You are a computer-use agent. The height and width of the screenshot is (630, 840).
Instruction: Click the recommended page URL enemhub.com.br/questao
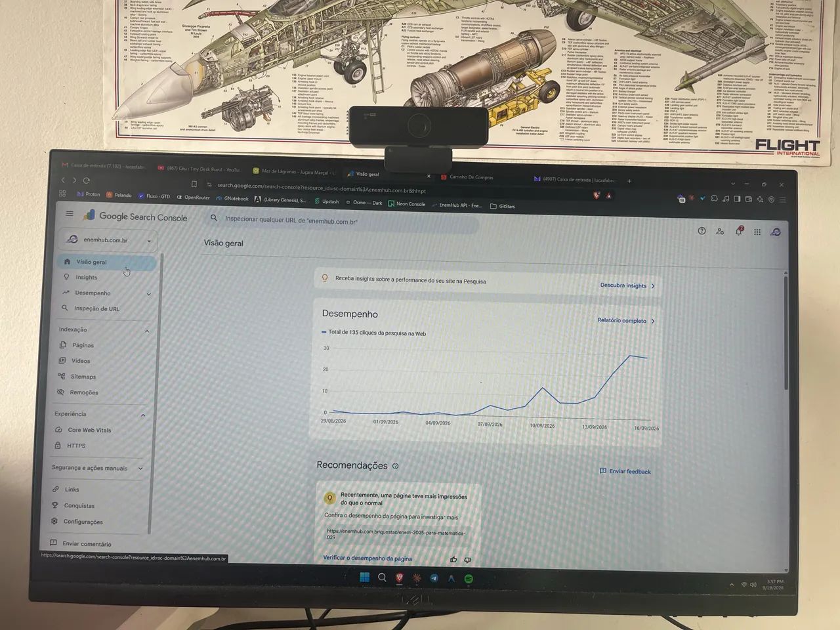396,534
